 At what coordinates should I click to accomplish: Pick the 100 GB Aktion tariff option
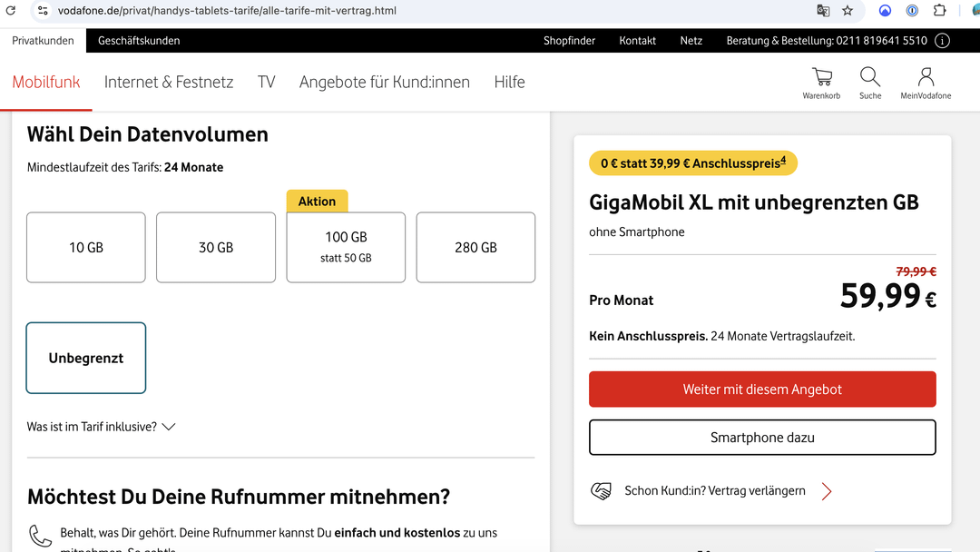(x=346, y=247)
